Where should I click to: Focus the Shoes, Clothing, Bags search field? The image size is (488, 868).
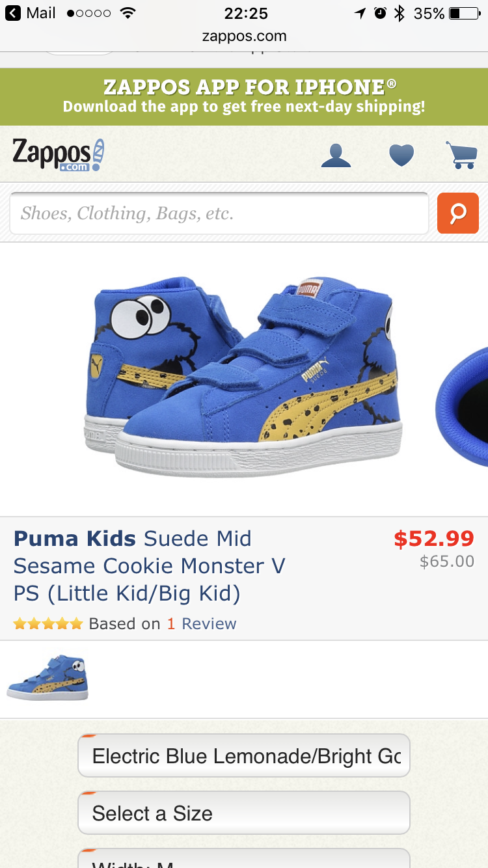[219, 213]
